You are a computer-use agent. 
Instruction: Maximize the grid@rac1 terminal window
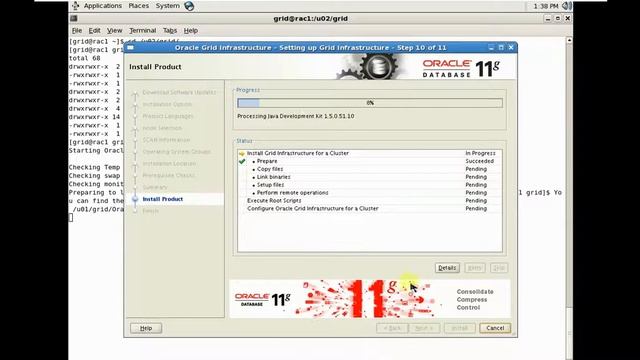558,18
